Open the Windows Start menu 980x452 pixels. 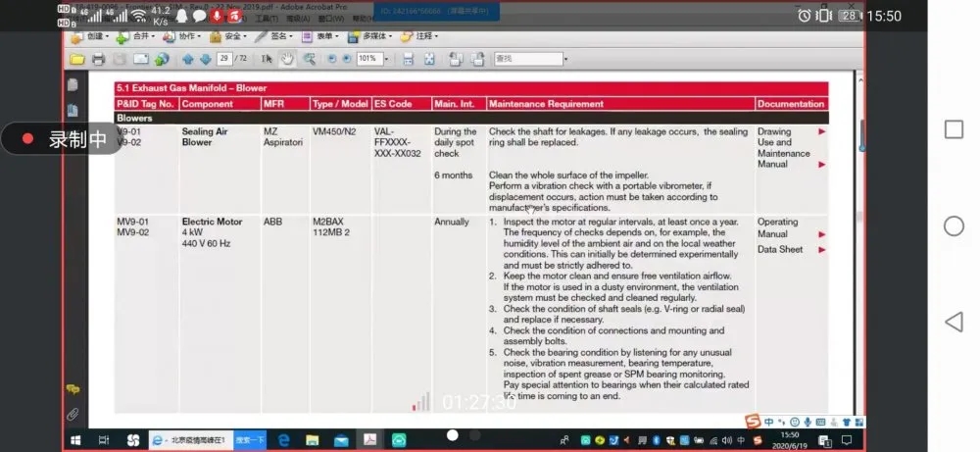(75, 440)
